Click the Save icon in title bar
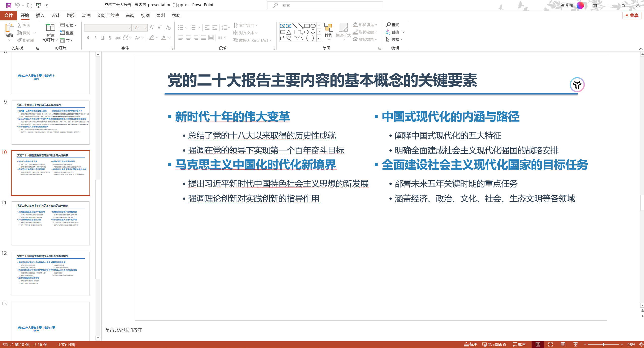This screenshot has width=644, height=348. (9, 5)
